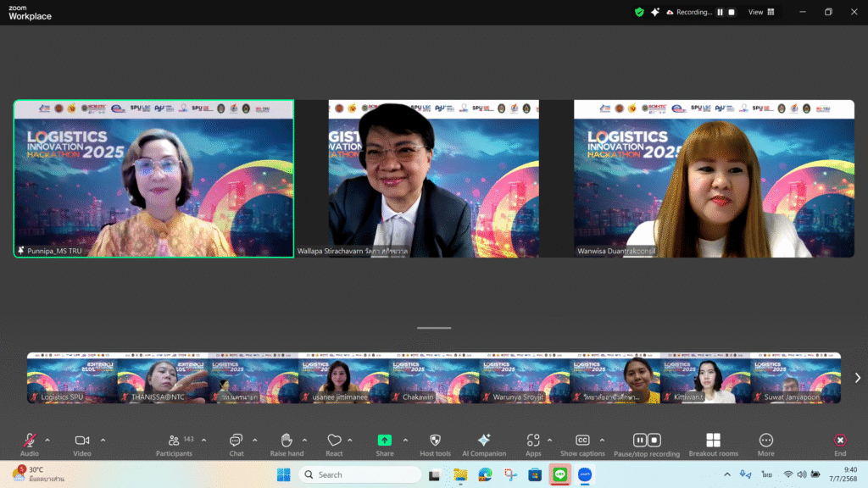Start screen Share
The image size is (868, 488).
click(385, 445)
